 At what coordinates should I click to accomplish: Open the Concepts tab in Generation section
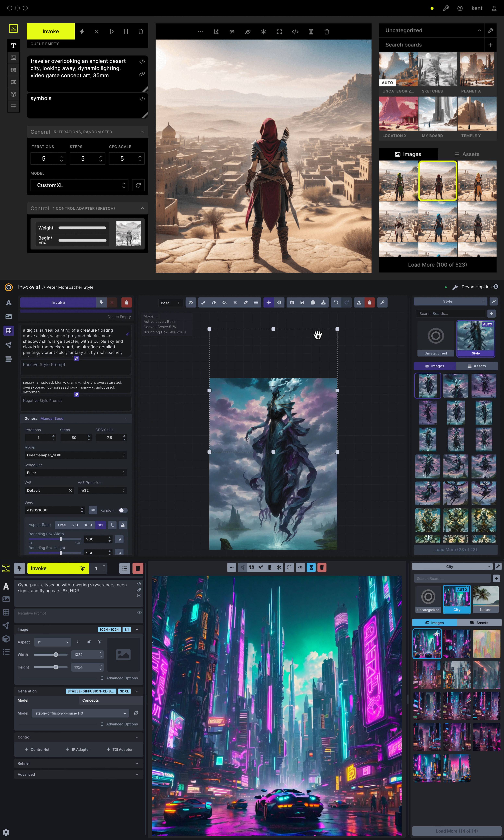coord(90,700)
